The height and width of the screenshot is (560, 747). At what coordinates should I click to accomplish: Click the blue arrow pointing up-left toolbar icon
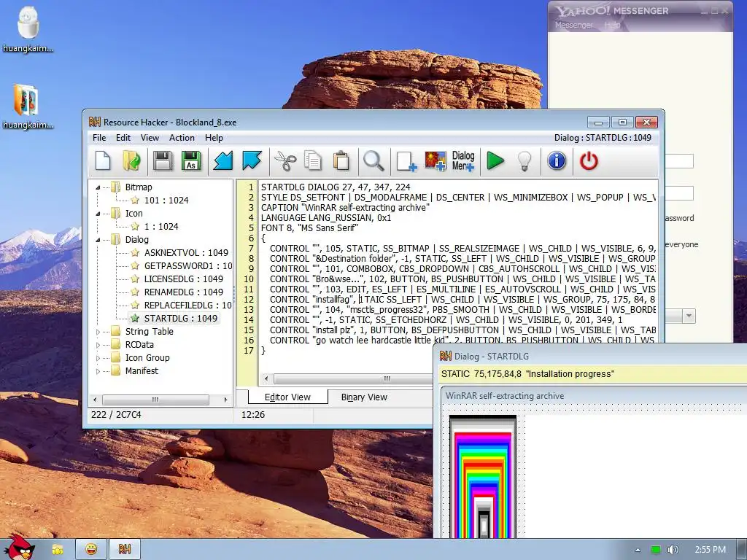(x=252, y=161)
